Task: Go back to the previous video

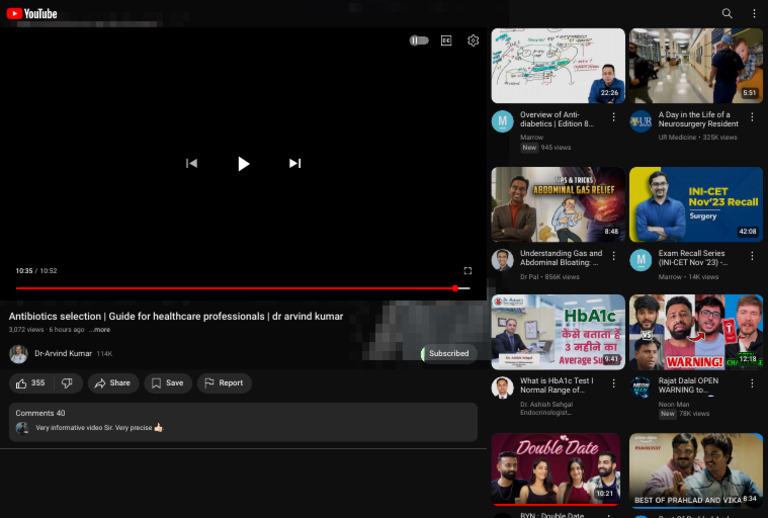Action: click(192, 163)
